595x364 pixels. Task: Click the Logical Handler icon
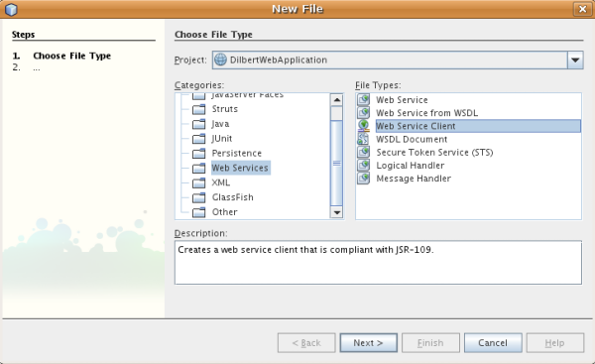[x=364, y=165]
